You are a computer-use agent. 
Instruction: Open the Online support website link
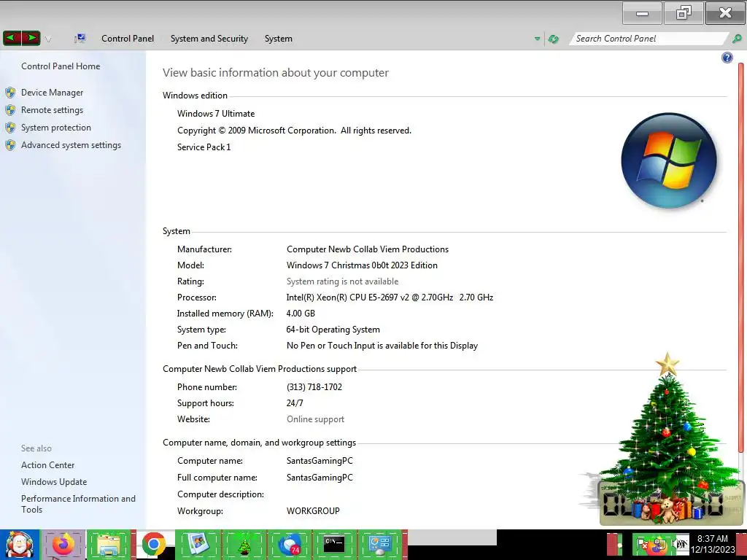(315, 419)
